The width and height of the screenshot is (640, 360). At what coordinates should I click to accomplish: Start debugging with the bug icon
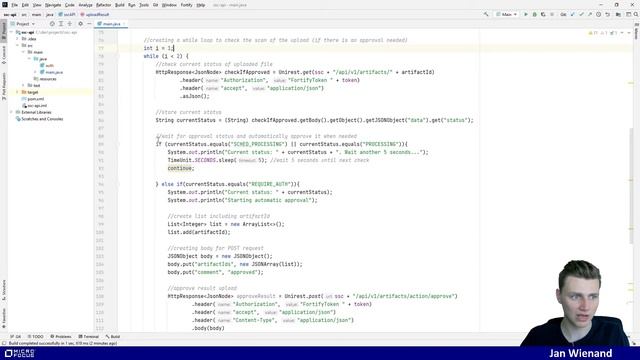click(x=534, y=14)
